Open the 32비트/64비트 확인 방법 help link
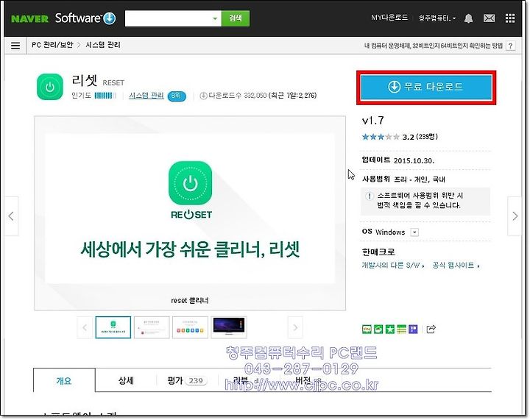530x420 pixels. 434,46
